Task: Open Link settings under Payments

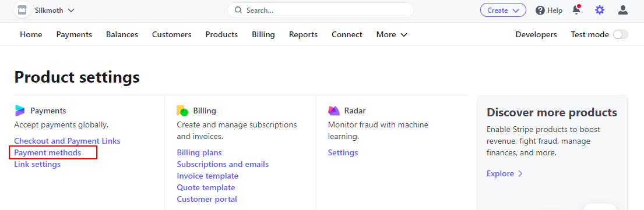Action: [x=37, y=165]
